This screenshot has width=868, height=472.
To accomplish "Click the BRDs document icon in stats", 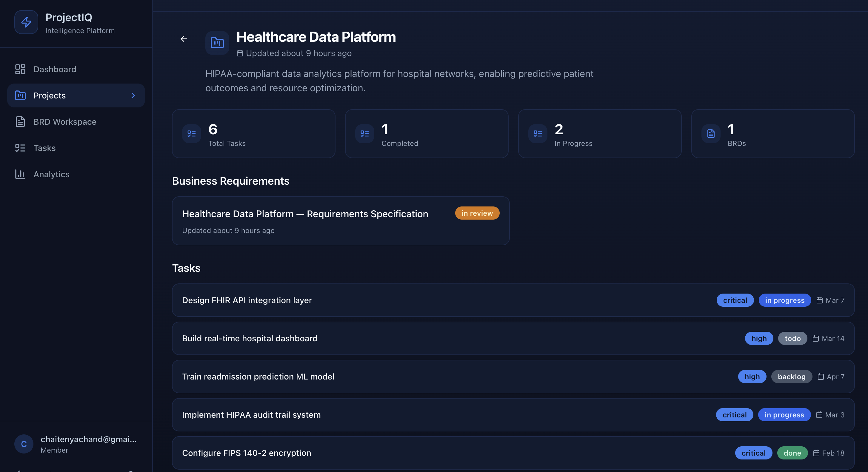I will 711,134.
